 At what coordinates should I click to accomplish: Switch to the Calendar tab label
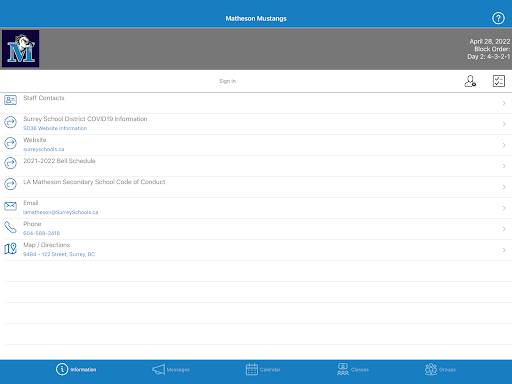point(270,370)
